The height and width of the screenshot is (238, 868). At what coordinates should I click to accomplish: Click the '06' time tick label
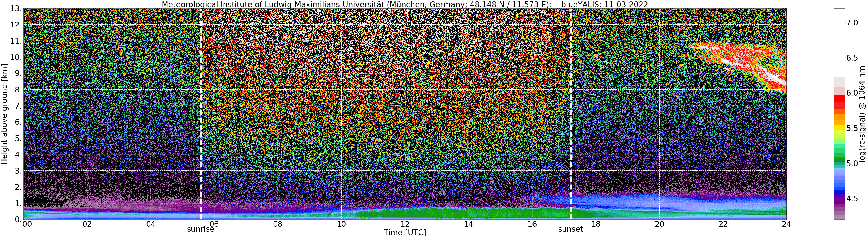click(x=214, y=224)
